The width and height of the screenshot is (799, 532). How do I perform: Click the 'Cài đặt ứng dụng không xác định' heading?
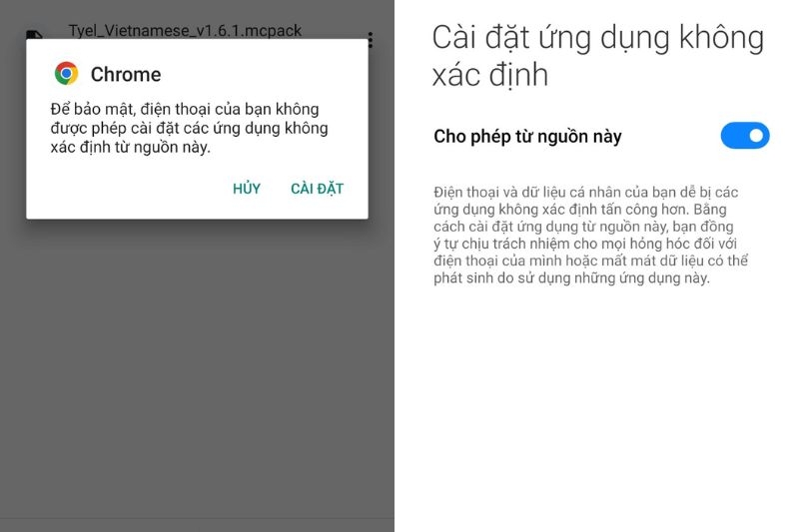(x=597, y=56)
